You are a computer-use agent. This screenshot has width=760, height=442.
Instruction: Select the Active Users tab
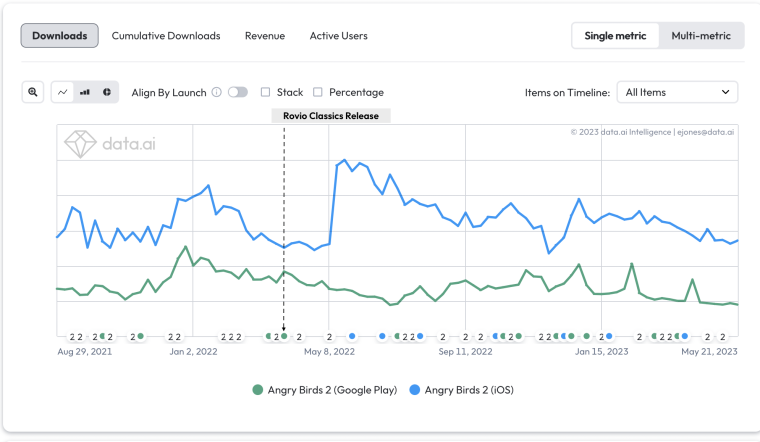tap(338, 36)
